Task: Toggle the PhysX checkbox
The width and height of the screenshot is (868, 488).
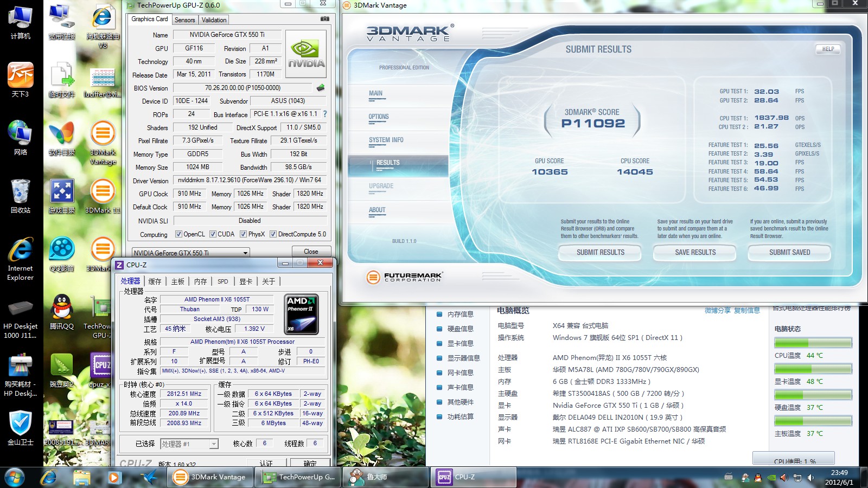Action: coord(243,234)
